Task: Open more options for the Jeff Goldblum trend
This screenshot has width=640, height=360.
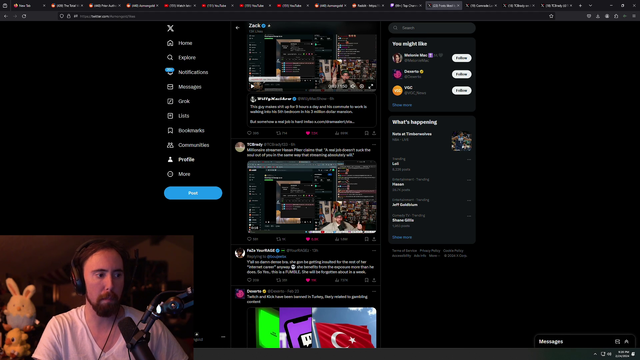Action: [x=469, y=200]
